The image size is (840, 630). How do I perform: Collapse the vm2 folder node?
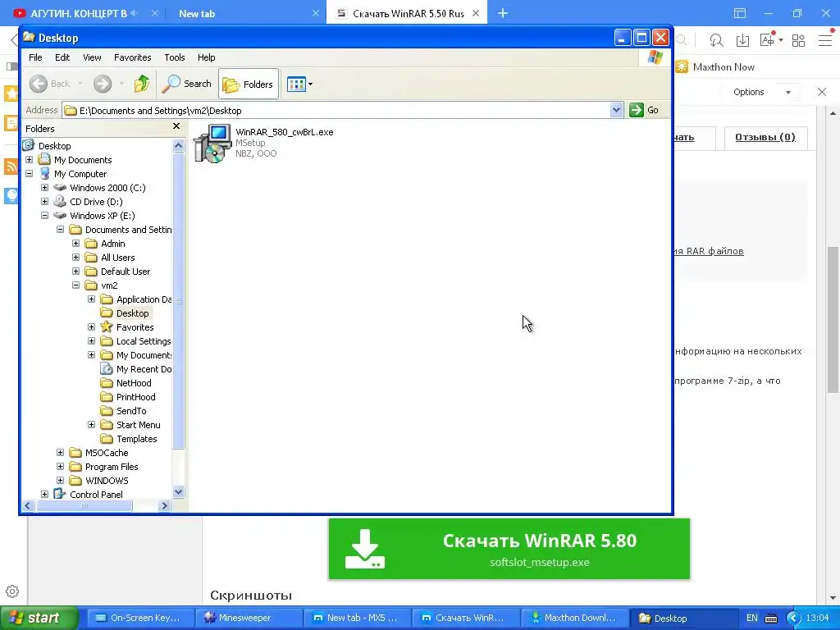[76, 285]
